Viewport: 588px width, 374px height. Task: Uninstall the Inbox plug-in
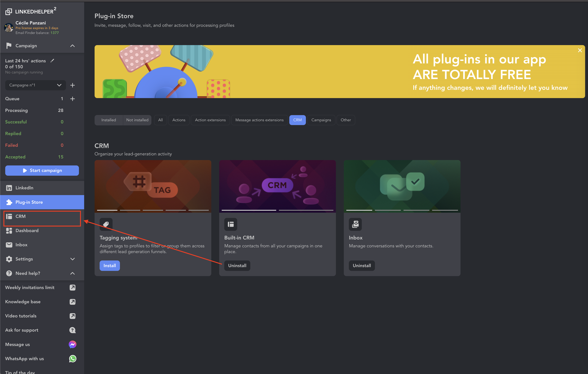[362, 266]
